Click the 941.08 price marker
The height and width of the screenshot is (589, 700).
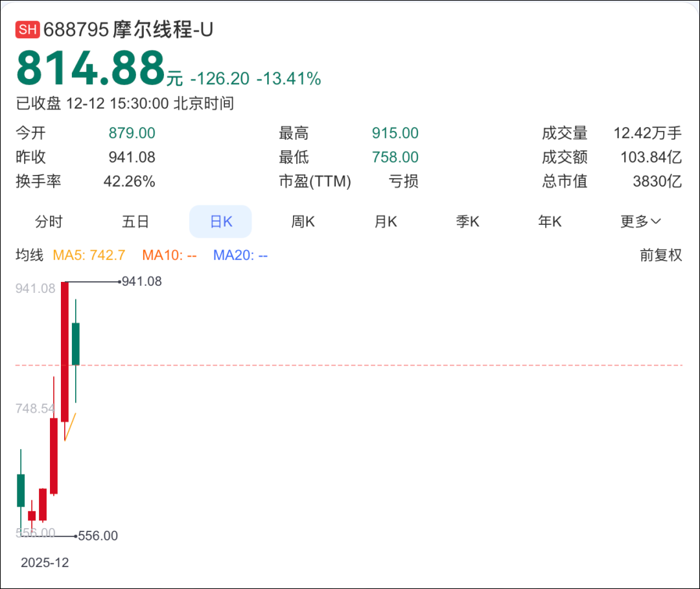(141, 281)
